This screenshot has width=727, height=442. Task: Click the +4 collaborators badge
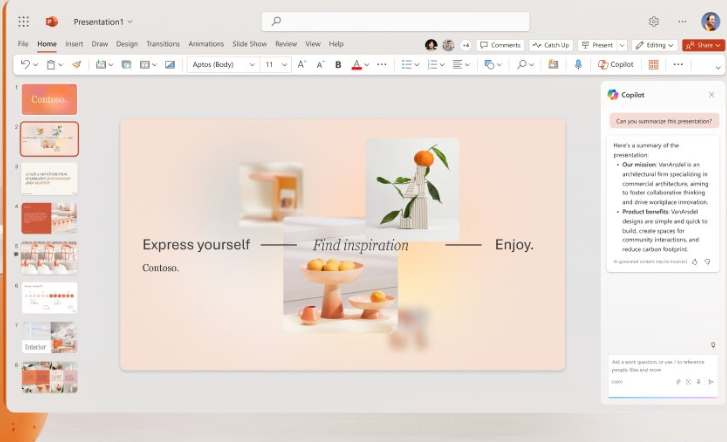(466, 45)
